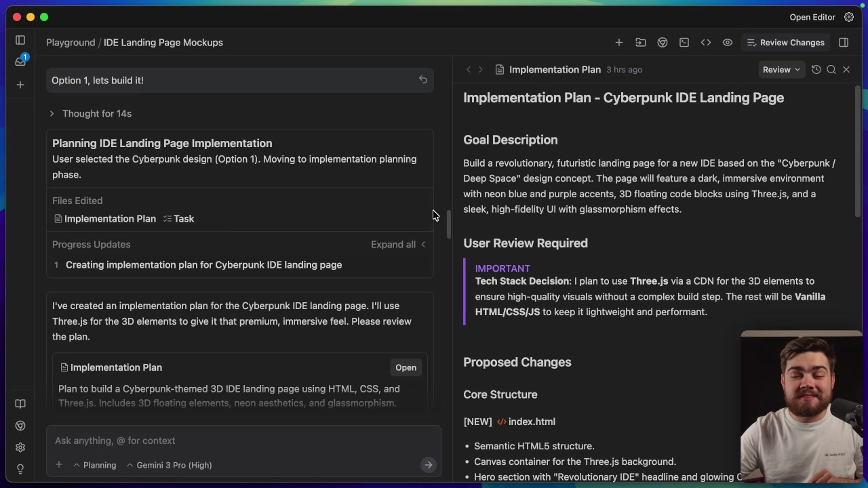Click the history icon beside the Review button
The height and width of the screenshot is (488, 868).
click(816, 69)
